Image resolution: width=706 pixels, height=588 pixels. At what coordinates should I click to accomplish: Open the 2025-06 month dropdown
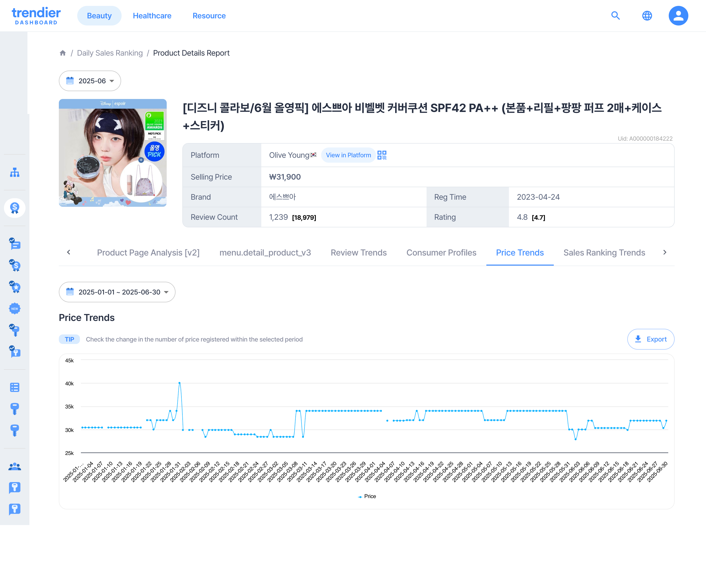tap(90, 81)
